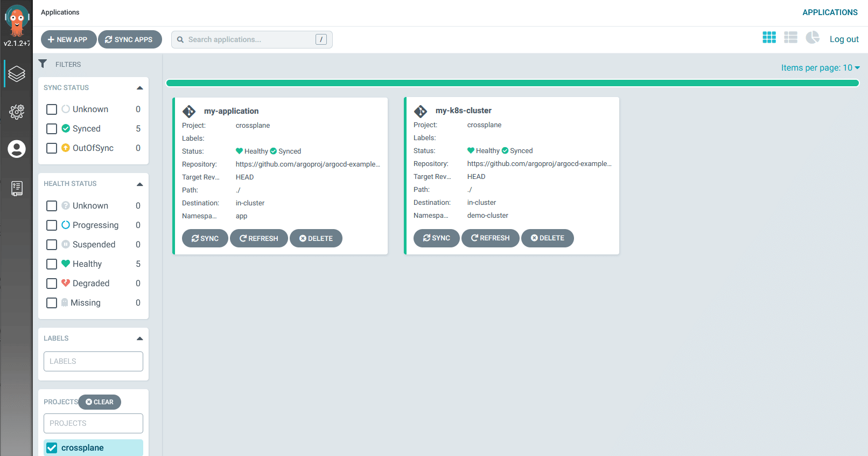Screen dimensions: 868x456
Task: Check the Progressing filter checkbox
Action: 52,225
